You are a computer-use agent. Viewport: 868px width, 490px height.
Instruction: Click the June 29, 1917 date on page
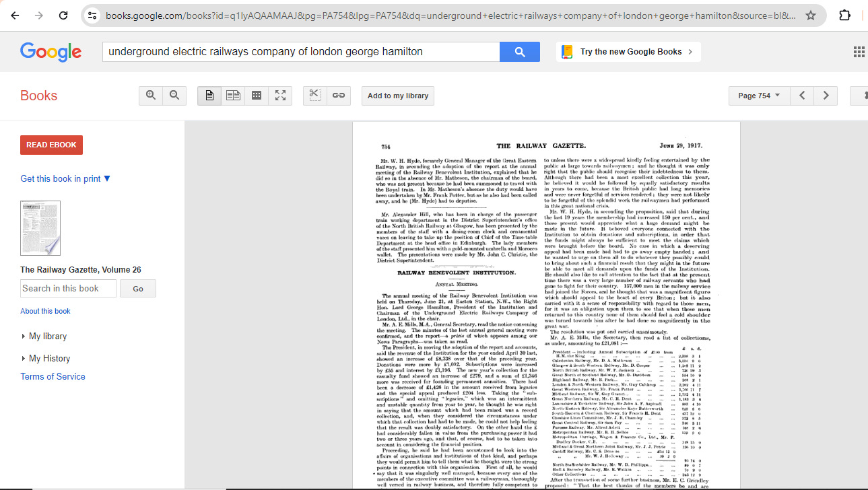coord(681,145)
